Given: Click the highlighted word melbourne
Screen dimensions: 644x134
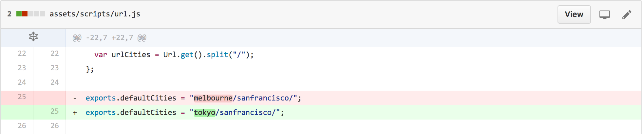Looking at the screenshot, I should 213,98.
